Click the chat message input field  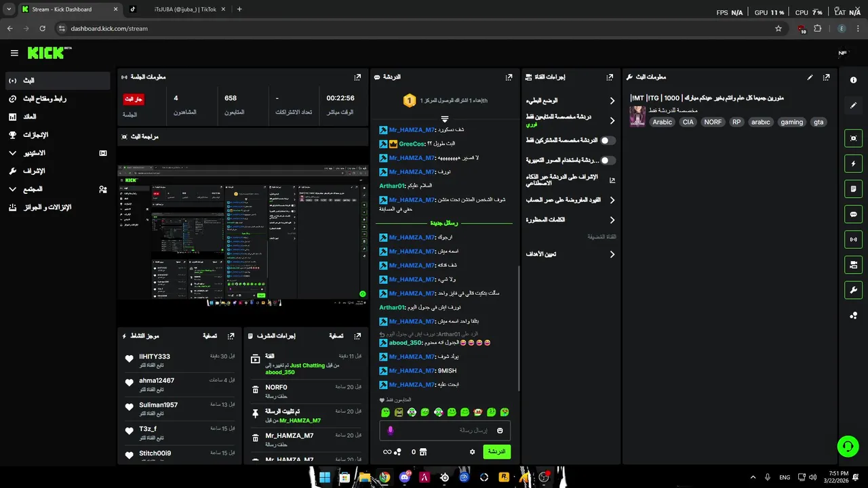click(444, 430)
